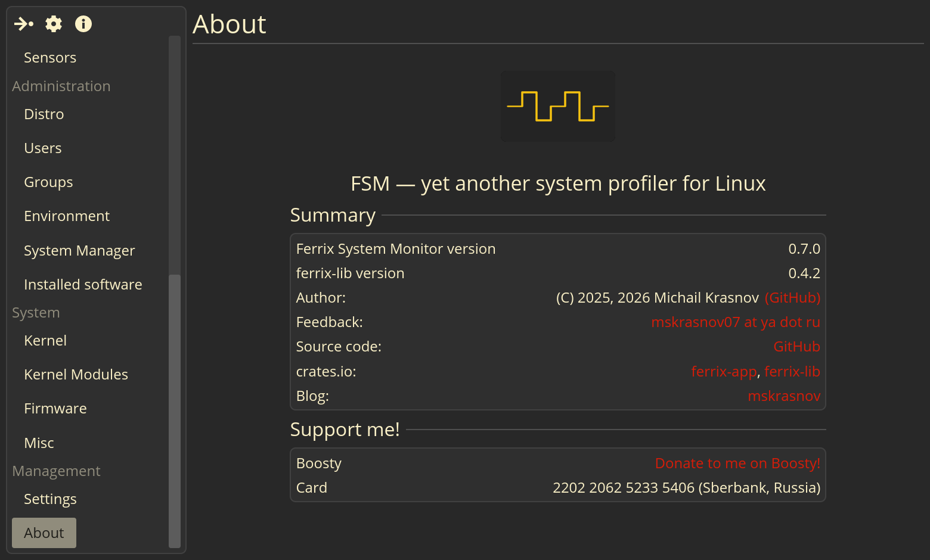Open the Sensors page
Screen dimensions: 930x560
[50, 58]
